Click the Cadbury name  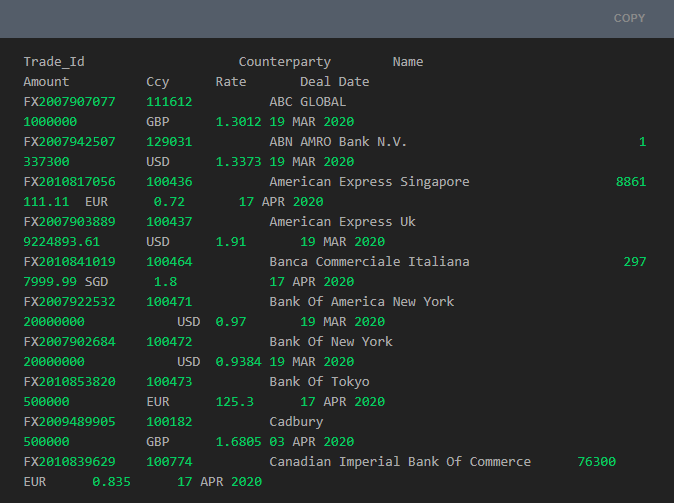(x=296, y=422)
